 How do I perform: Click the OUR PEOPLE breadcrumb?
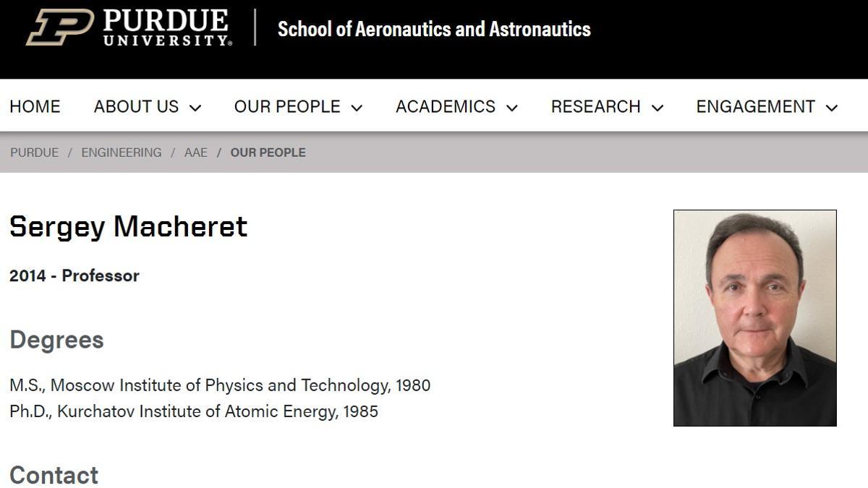(268, 153)
